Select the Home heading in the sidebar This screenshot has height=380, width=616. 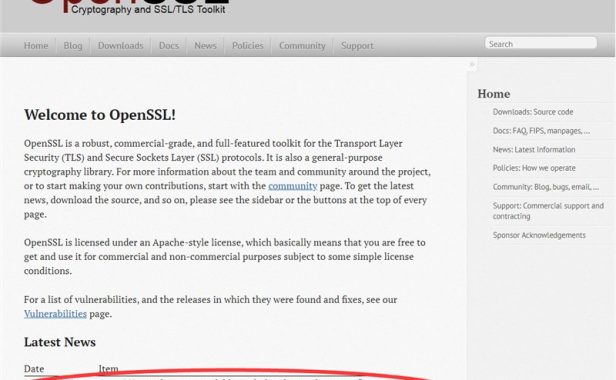[x=494, y=94]
